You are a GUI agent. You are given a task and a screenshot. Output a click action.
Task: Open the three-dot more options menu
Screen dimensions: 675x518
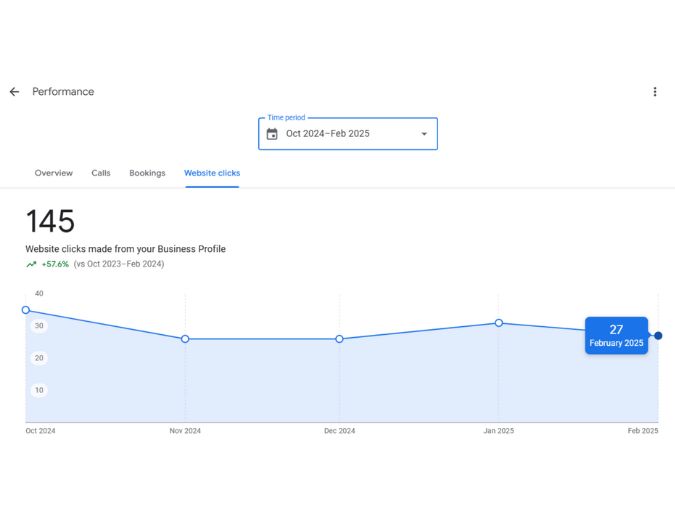(x=655, y=92)
